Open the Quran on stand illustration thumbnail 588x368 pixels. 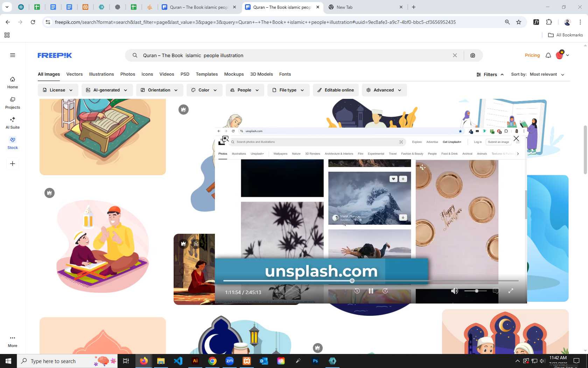103,137
